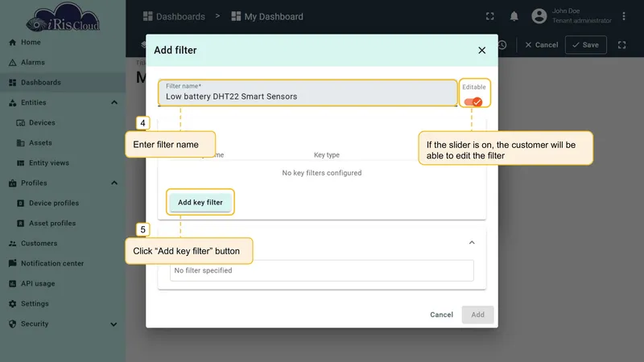Click the John Doe user name

pyautogui.click(x=566, y=11)
